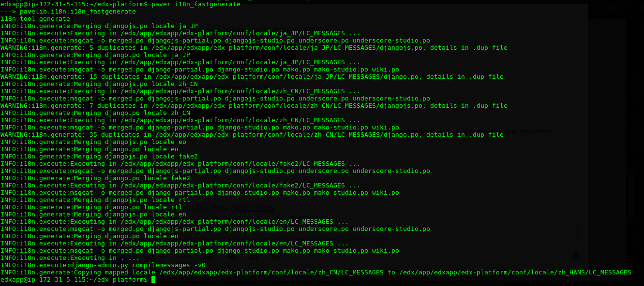The width and height of the screenshot is (644, 286).
Task: Click "Merging djangojs.po locale fake2" line
Action: tap(99, 157)
